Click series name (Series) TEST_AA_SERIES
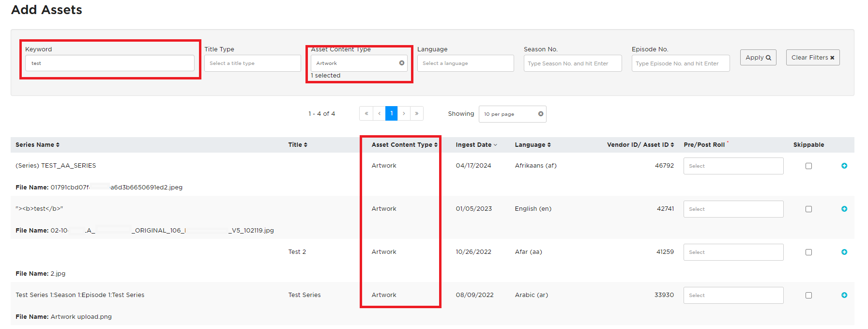This screenshot has height=329, width=868. [56, 166]
